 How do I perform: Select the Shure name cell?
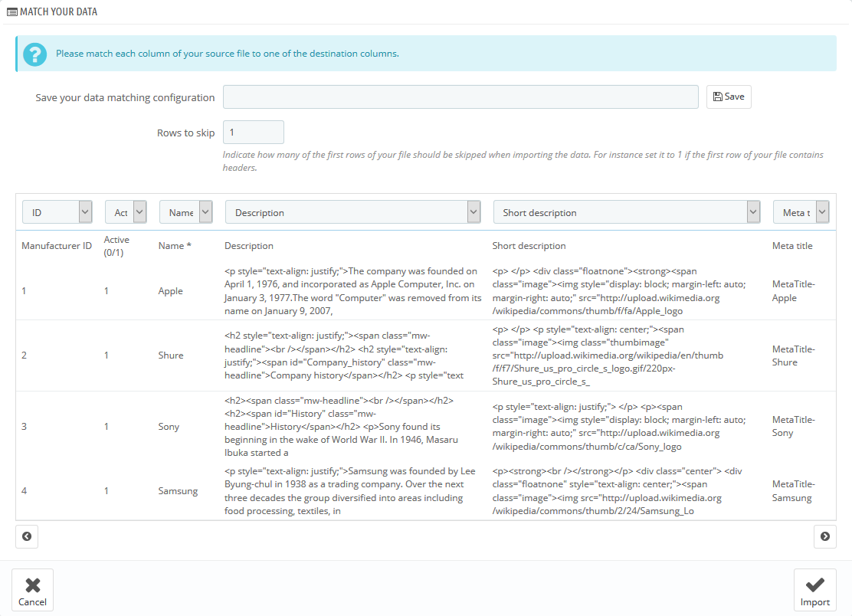[171, 356]
